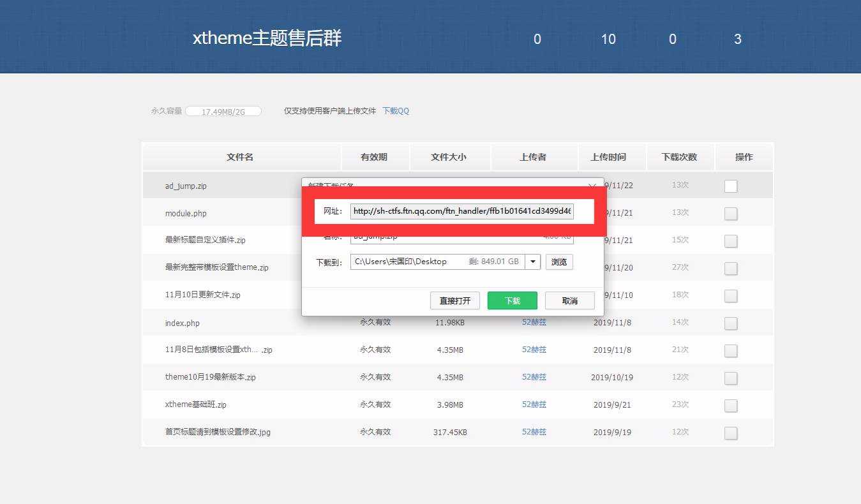861x504 pixels.
Task: Click the upload date 2019/10/19
Action: (612, 378)
